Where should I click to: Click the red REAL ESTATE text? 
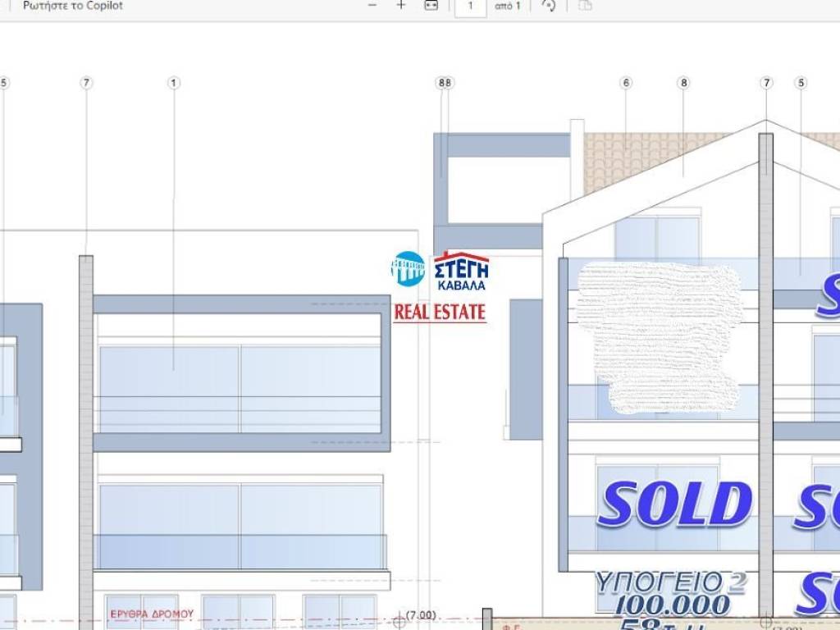pyautogui.click(x=440, y=313)
